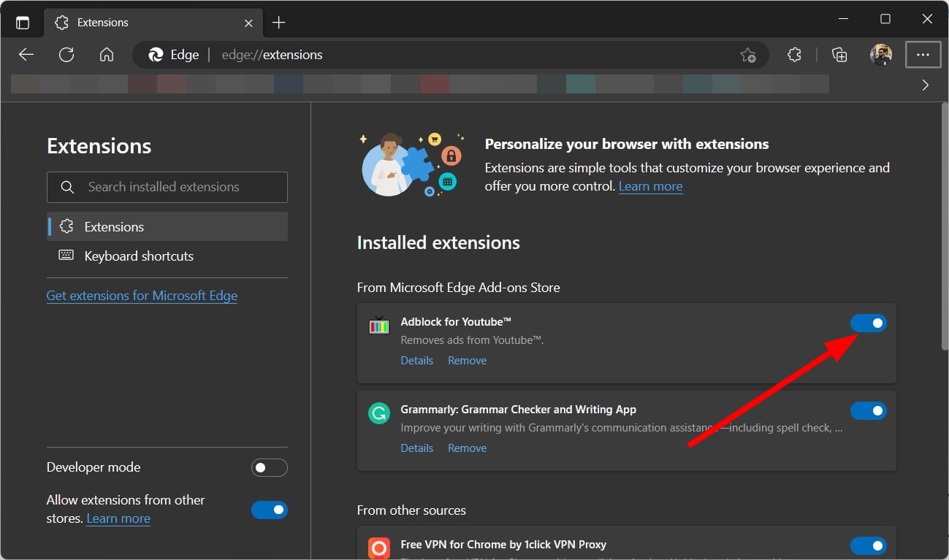This screenshot has width=949, height=560.
Task: Open the Collections toolbar icon
Action: (839, 55)
